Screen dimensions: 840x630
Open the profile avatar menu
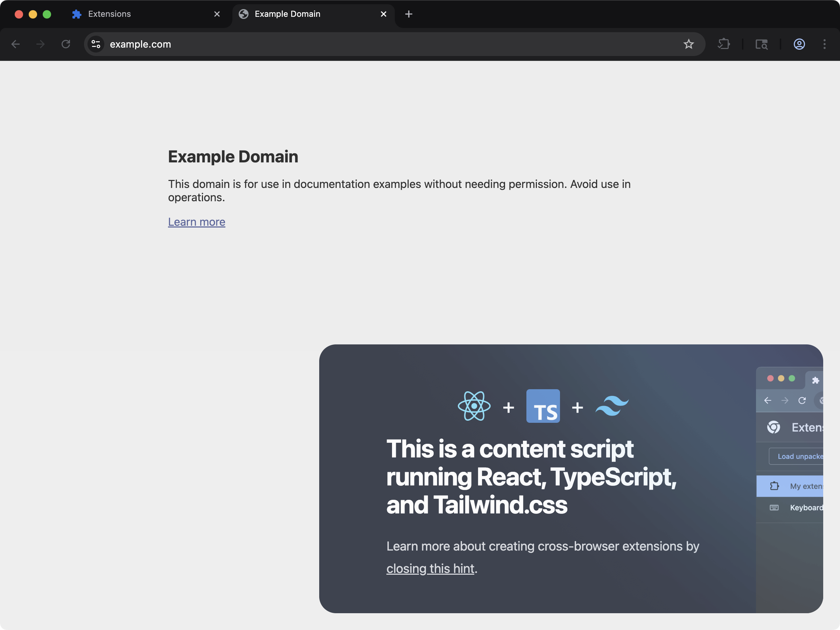pos(799,44)
